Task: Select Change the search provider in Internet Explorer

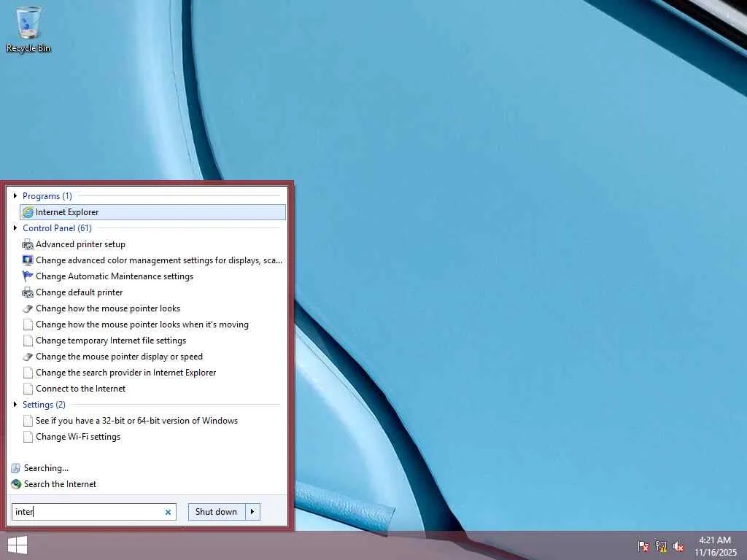Action: point(152,373)
